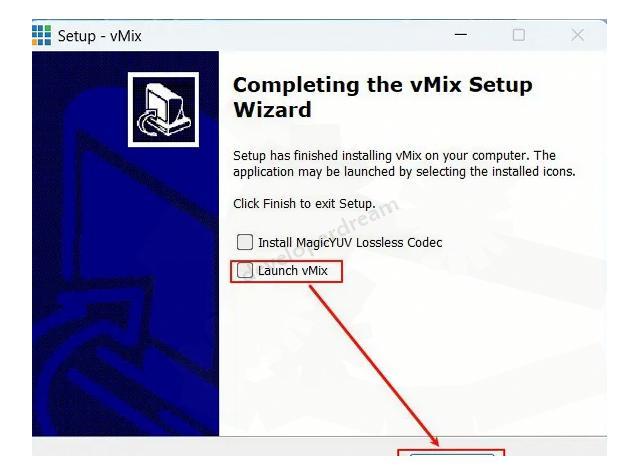The width and height of the screenshot is (639, 476).
Task: Click the red arrowhead near the bottom
Action: (x=434, y=441)
